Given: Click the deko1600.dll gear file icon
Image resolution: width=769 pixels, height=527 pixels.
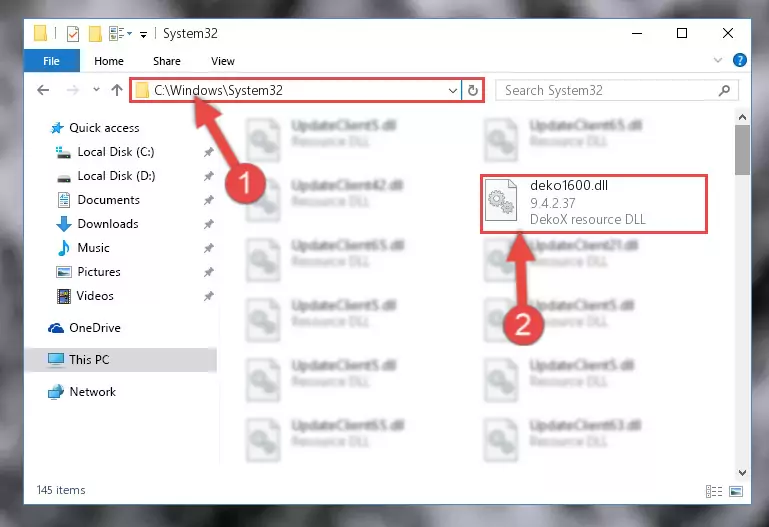Looking at the screenshot, I should pos(501,201).
